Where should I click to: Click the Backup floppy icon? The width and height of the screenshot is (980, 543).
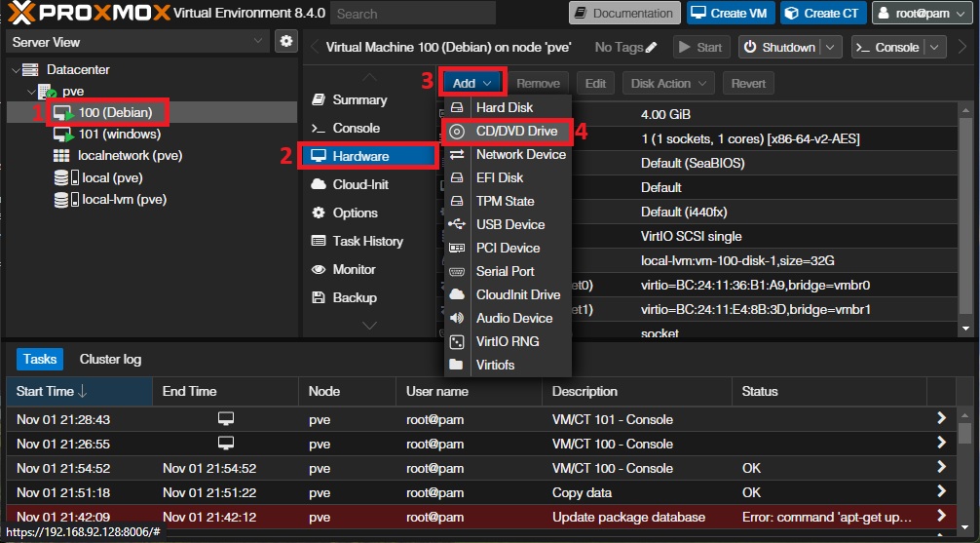[x=319, y=297]
